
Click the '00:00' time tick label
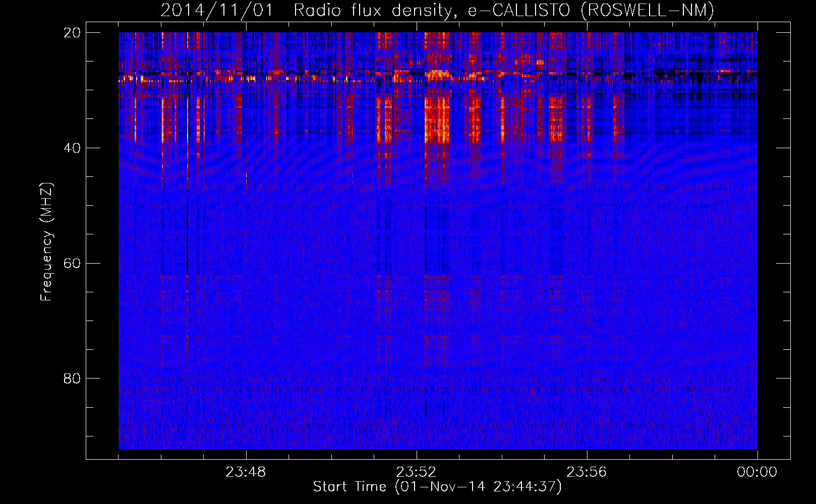(757, 472)
